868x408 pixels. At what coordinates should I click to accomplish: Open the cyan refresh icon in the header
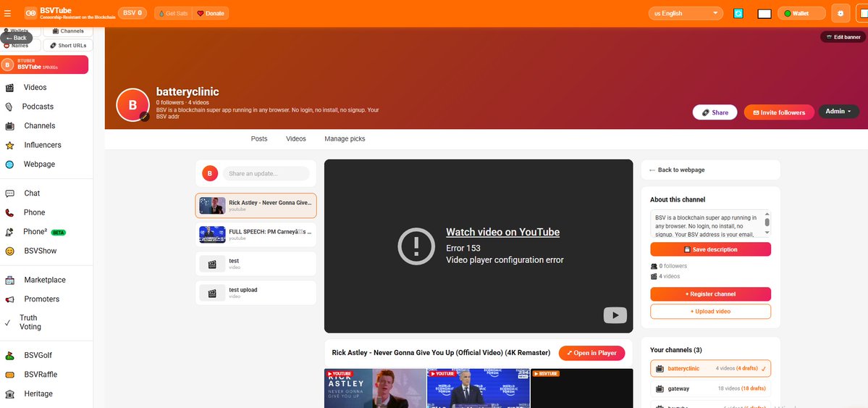(x=738, y=13)
